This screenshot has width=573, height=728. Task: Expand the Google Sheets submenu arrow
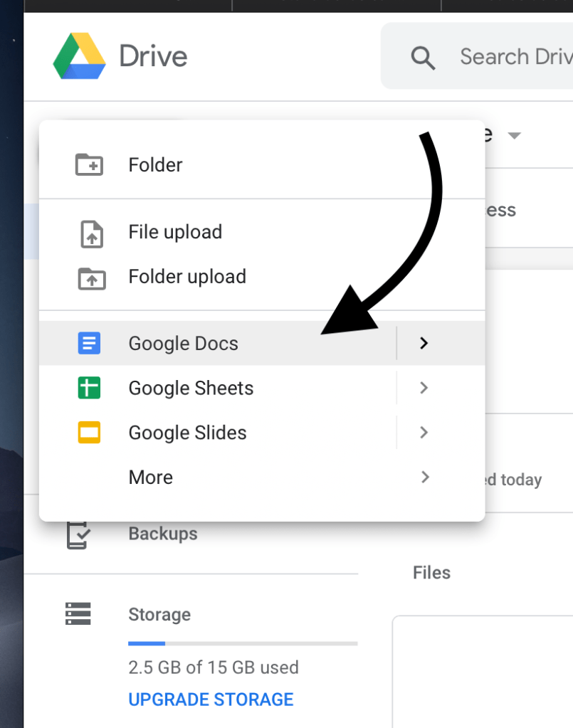(424, 388)
